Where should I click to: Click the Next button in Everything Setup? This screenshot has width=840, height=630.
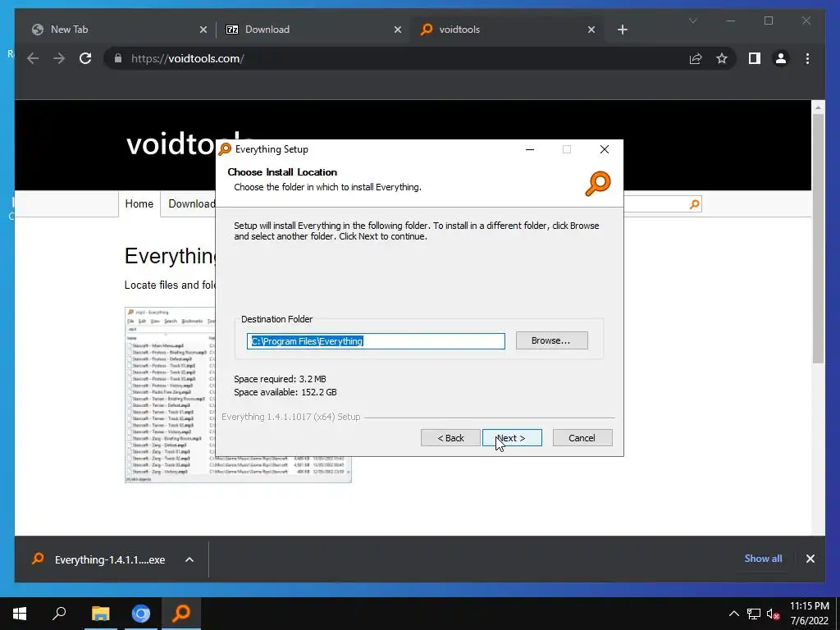coord(512,438)
